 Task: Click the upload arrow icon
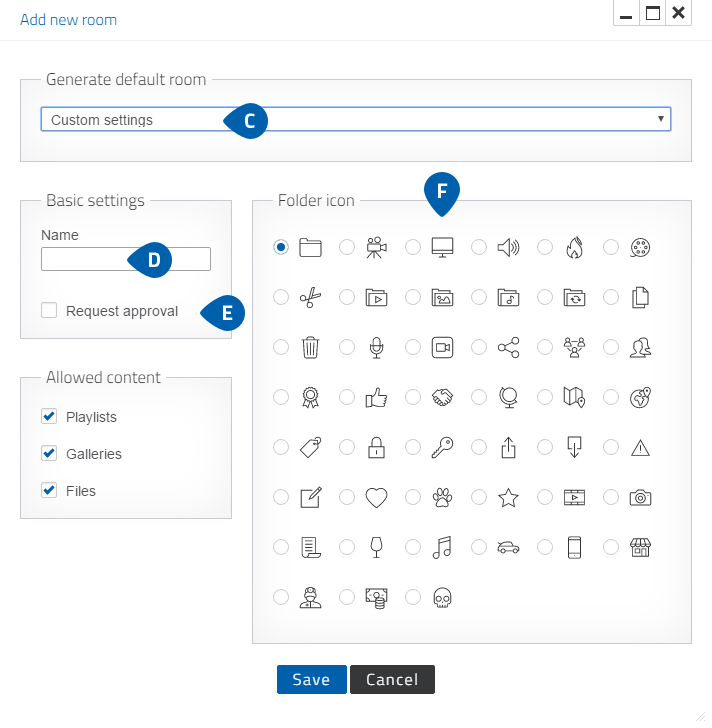pos(508,448)
